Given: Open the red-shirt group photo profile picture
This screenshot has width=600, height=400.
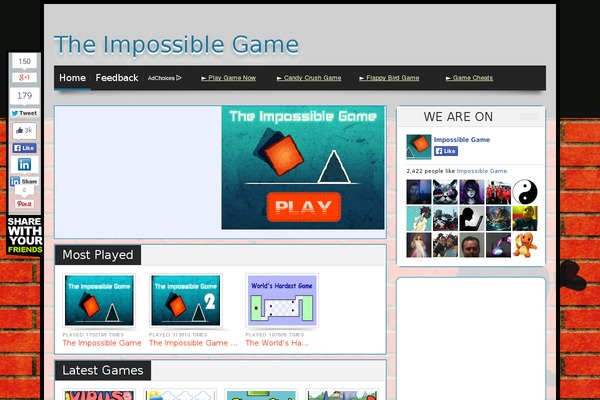Looking at the screenshot, I should click(x=498, y=192).
